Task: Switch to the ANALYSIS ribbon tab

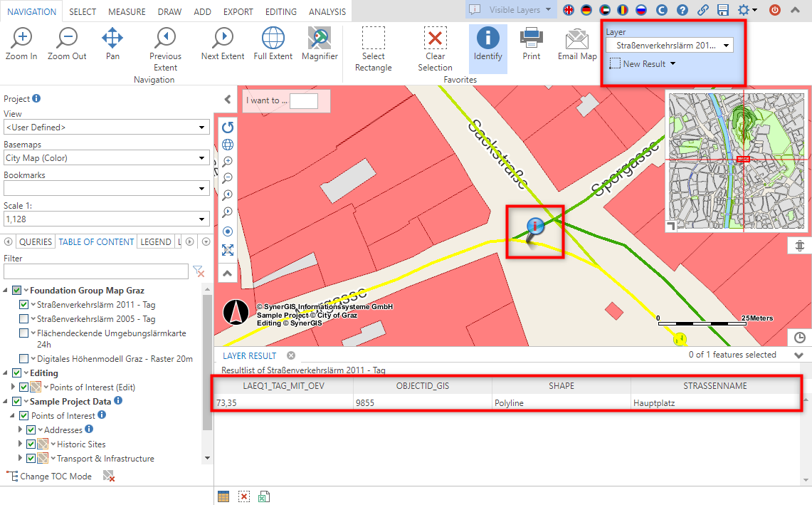Action: click(x=327, y=11)
